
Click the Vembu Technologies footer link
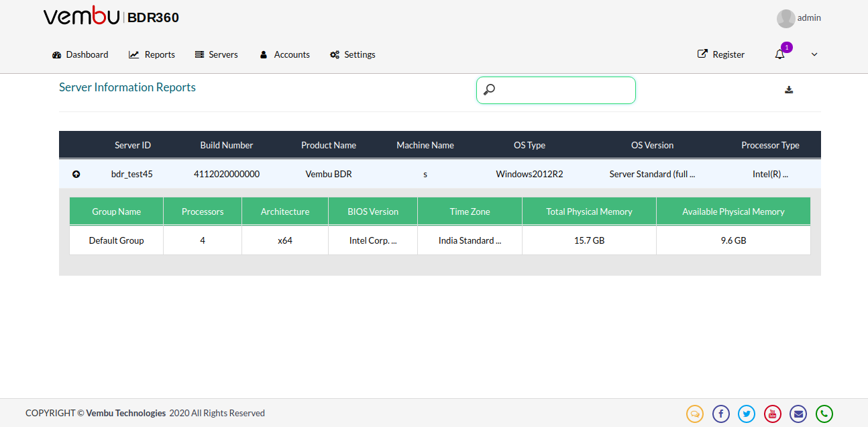pyautogui.click(x=126, y=413)
